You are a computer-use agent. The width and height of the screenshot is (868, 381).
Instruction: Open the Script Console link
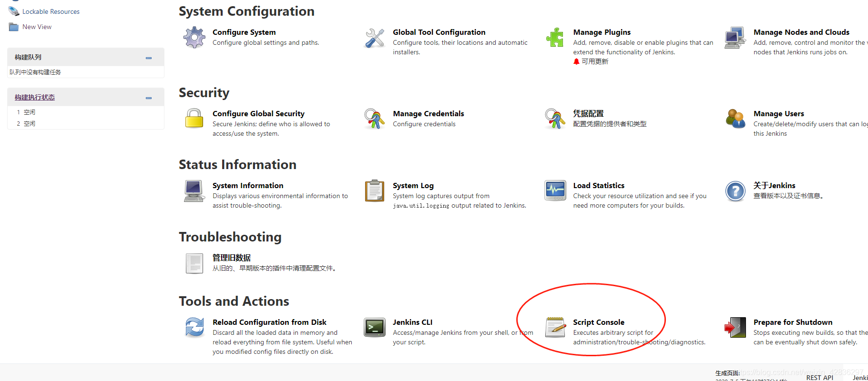[x=599, y=322]
